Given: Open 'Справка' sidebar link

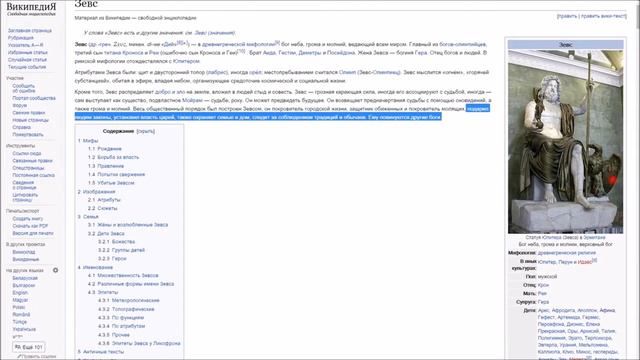Looking at the screenshot, I should click(21, 127).
